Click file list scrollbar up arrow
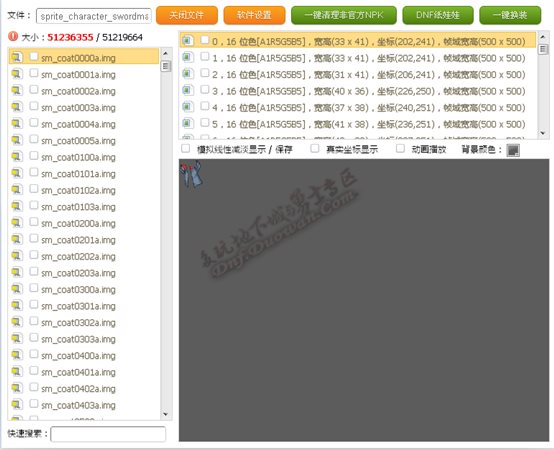This screenshot has height=450, width=554. tap(165, 53)
